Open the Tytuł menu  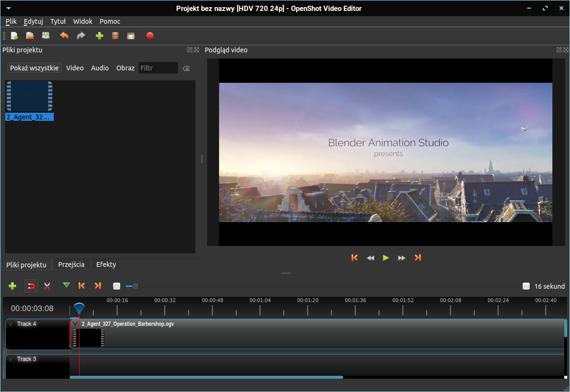coord(58,21)
